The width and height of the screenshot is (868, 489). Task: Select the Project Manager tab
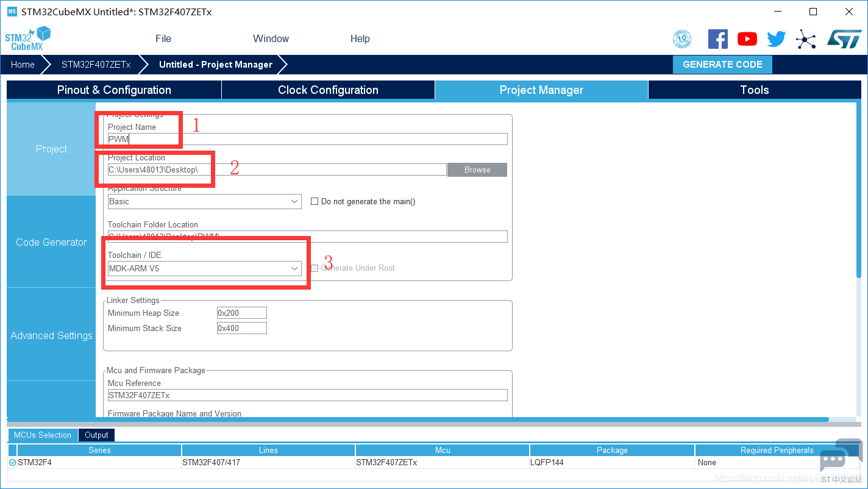541,90
